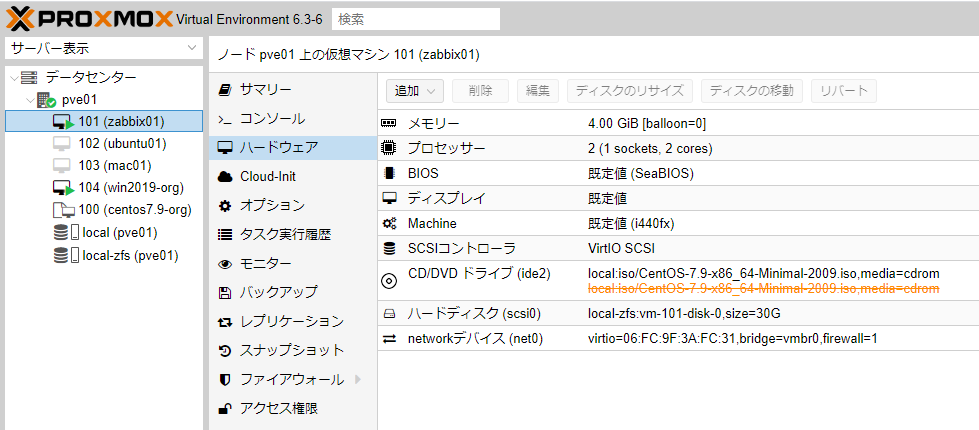
Task: Open the Cloud-Init tab
Action: 293,177
